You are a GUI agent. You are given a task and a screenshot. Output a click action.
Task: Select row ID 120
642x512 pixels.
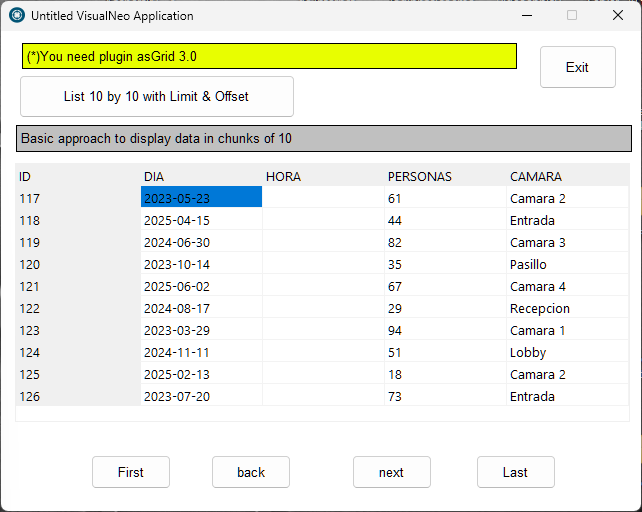pos(78,265)
